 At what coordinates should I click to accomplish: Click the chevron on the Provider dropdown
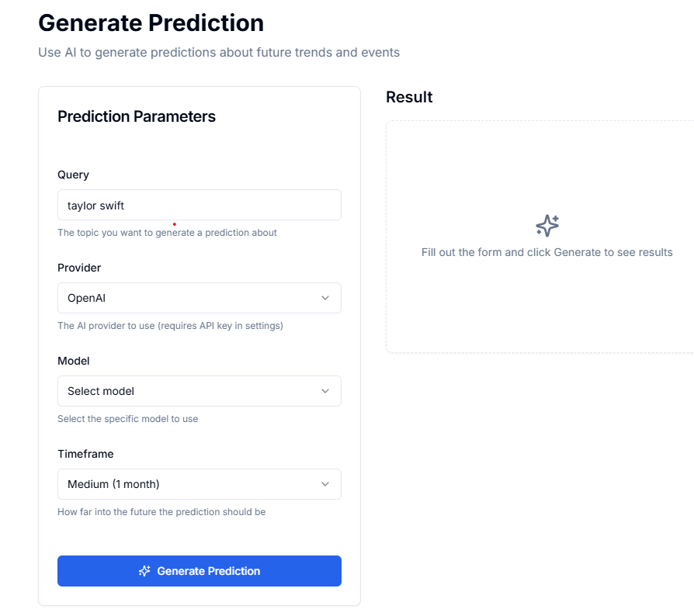[x=326, y=298]
